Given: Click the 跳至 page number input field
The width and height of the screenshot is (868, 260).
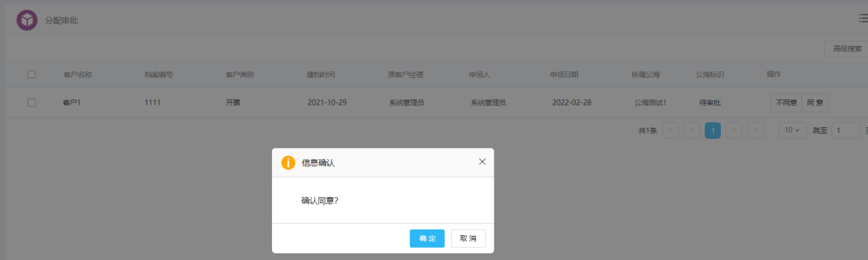Looking at the screenshot, I should click(846, 131).
